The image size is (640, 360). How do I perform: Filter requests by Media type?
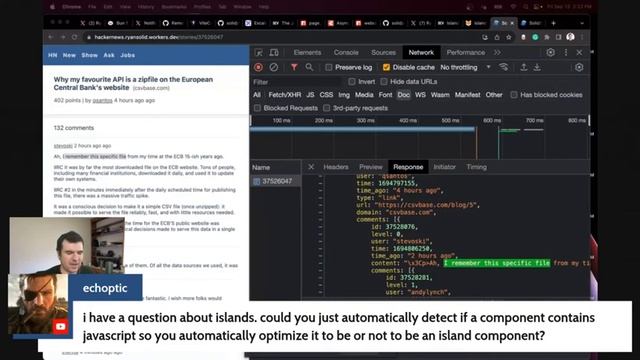click(364, 95)
